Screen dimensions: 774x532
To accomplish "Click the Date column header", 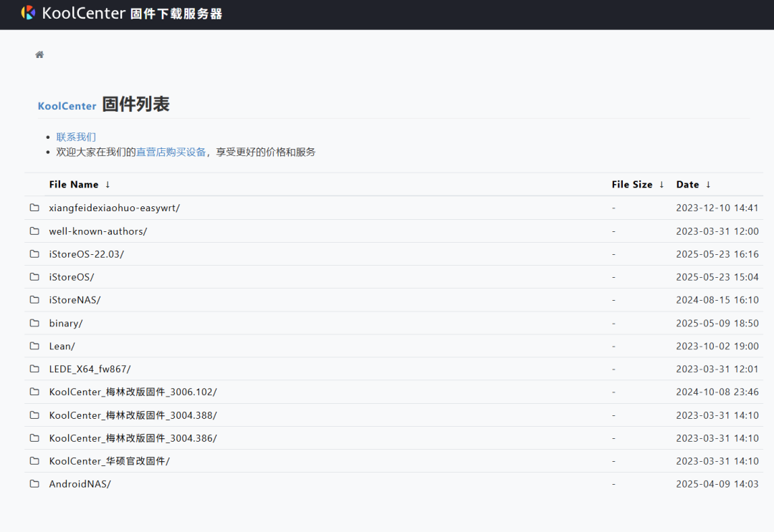I will coord(687,185).
